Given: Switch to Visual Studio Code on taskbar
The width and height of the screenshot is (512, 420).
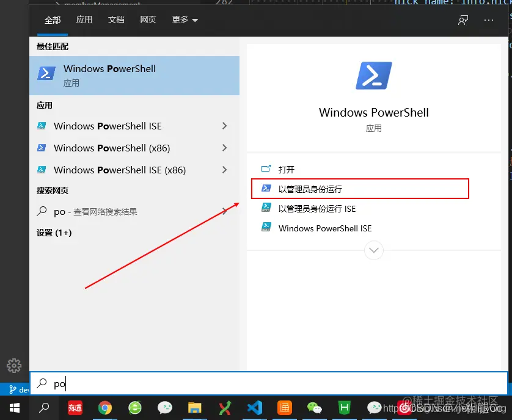Looking at the screenshot, I should click(255, 408).
